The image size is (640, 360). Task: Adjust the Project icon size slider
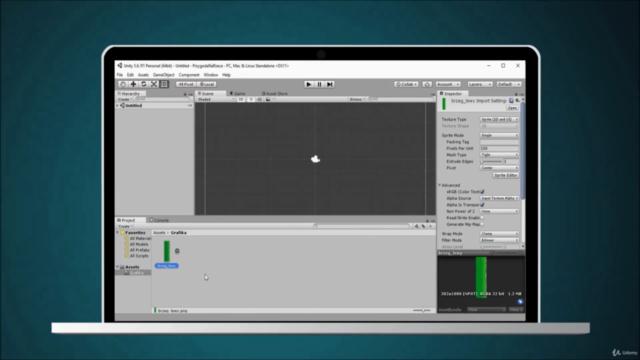pyautogui.click(x=422, y=311)
